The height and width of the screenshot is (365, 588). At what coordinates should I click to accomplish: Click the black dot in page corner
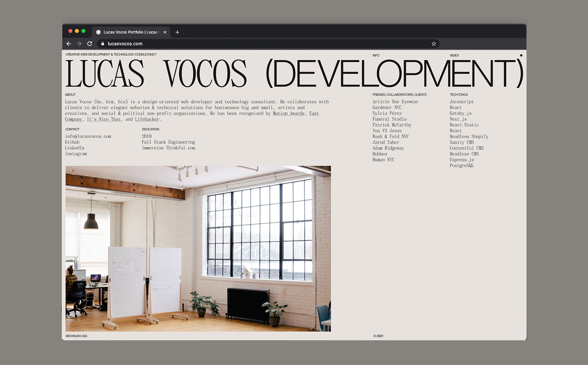click(521, 55)
